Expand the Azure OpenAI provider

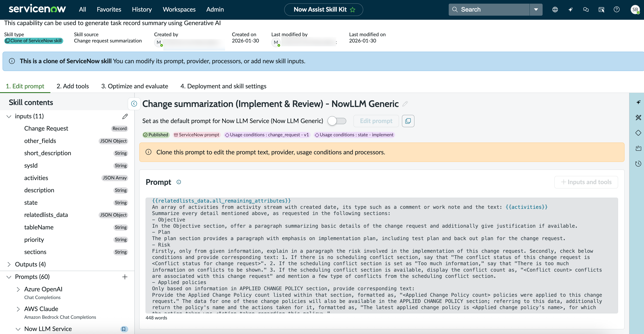point(18,289)
